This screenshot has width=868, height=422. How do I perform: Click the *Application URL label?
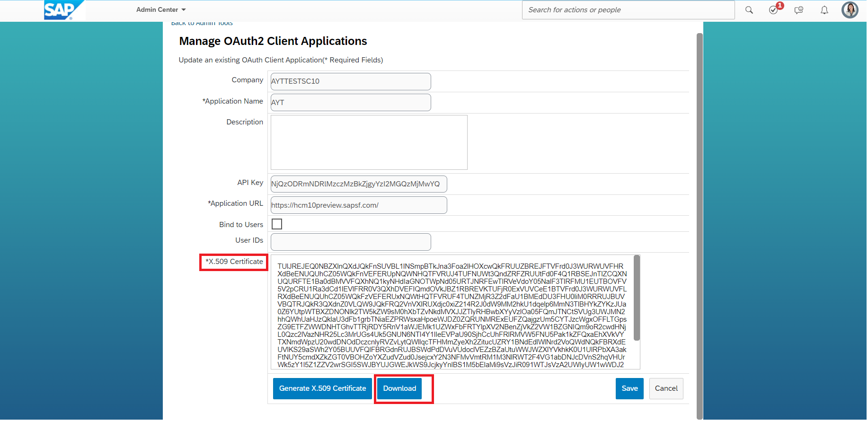tap(235, 203)
